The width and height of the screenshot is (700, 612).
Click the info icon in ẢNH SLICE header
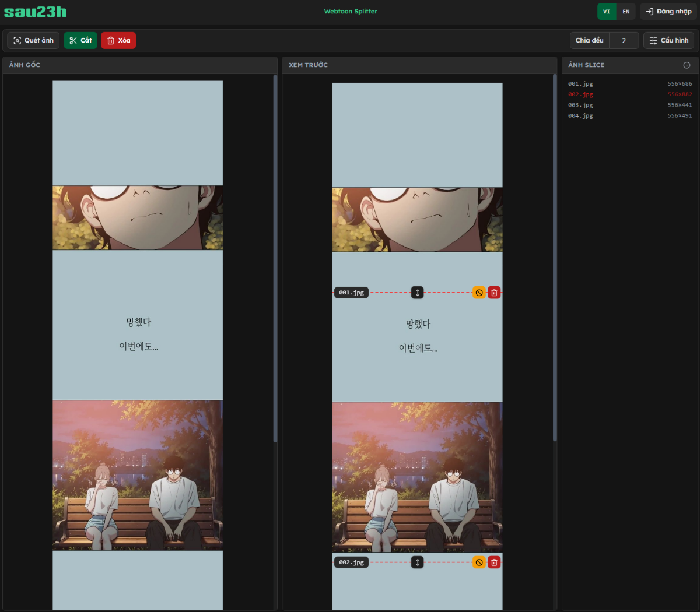point(687,65)
